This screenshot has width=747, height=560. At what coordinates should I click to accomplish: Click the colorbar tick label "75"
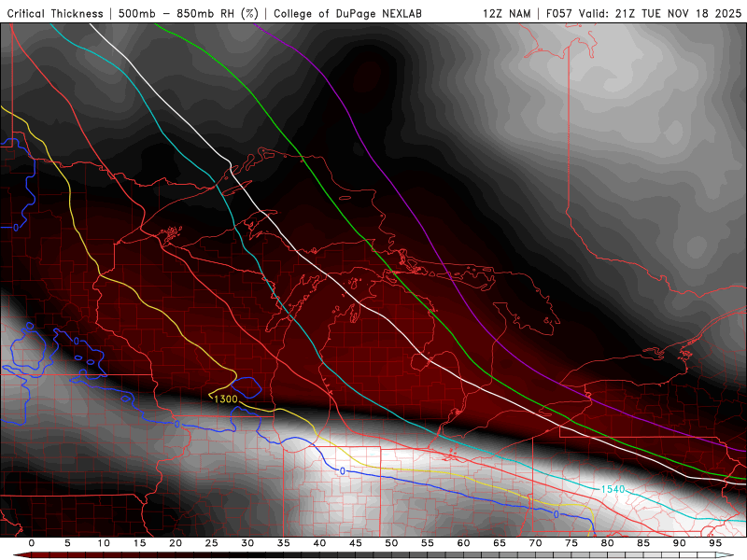[571, 543]
